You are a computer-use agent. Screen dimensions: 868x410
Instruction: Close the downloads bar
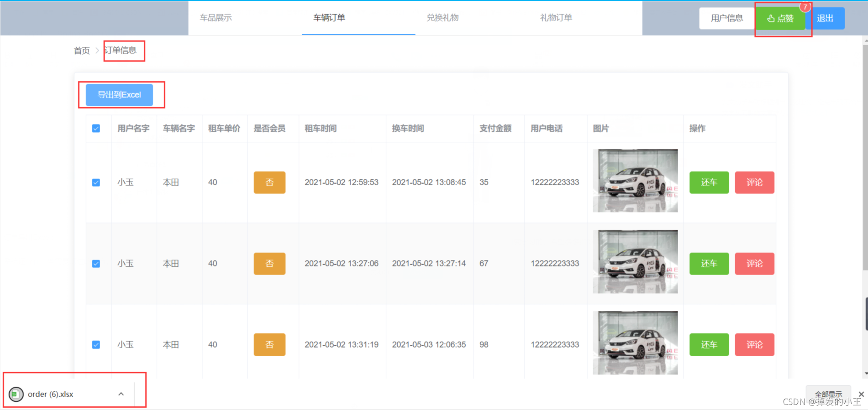pos(861,394)
